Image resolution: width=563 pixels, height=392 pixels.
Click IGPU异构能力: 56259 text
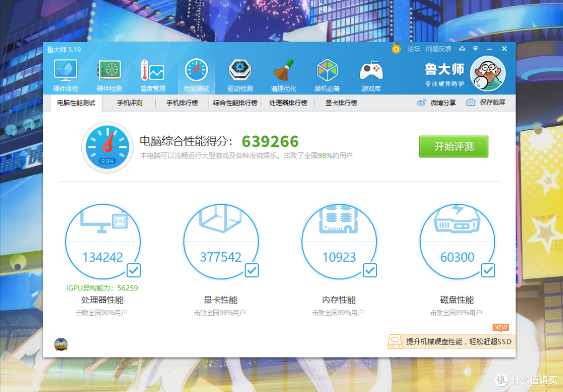[x=102, y=288]
